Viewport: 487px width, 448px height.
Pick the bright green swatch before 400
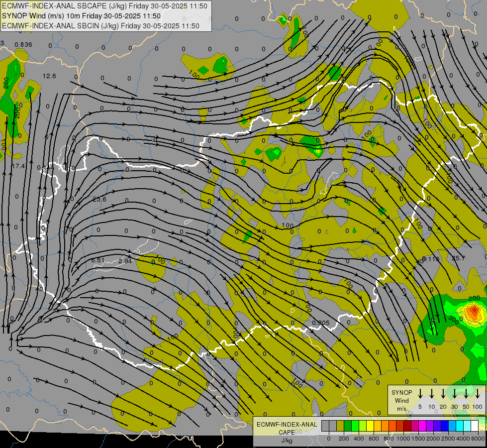click(355, 426)
